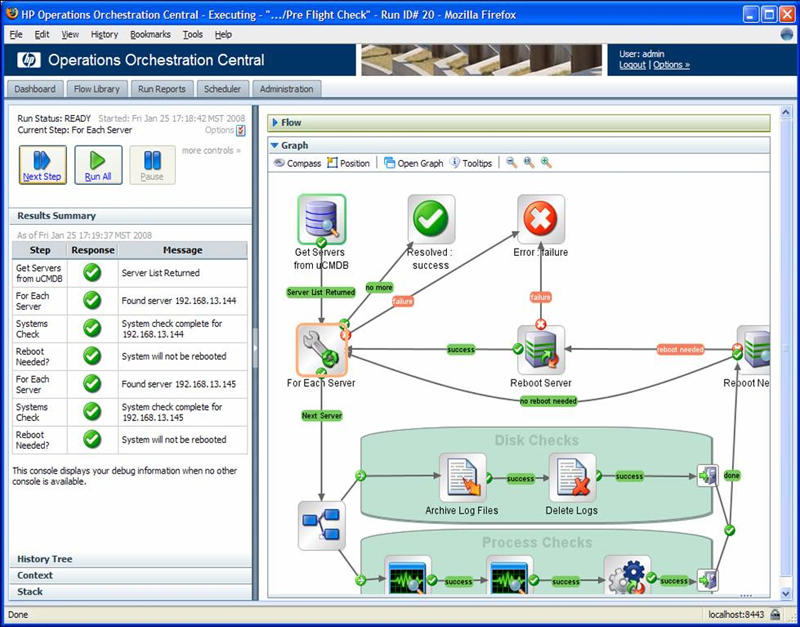800x627 pixels.
Task: Select the Resolved success green checkmark node
Action: [x=431, y=219]
